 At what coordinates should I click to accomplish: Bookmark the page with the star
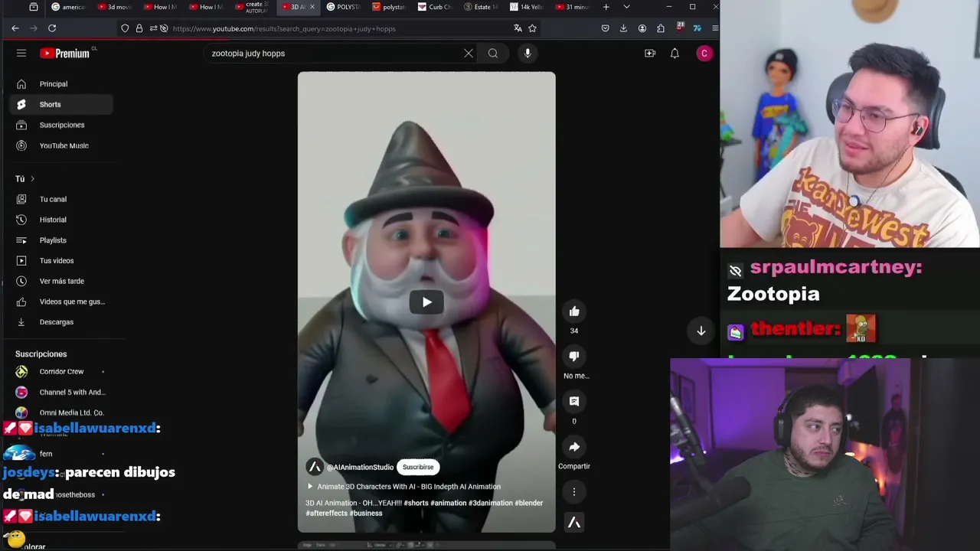[532, 28]
